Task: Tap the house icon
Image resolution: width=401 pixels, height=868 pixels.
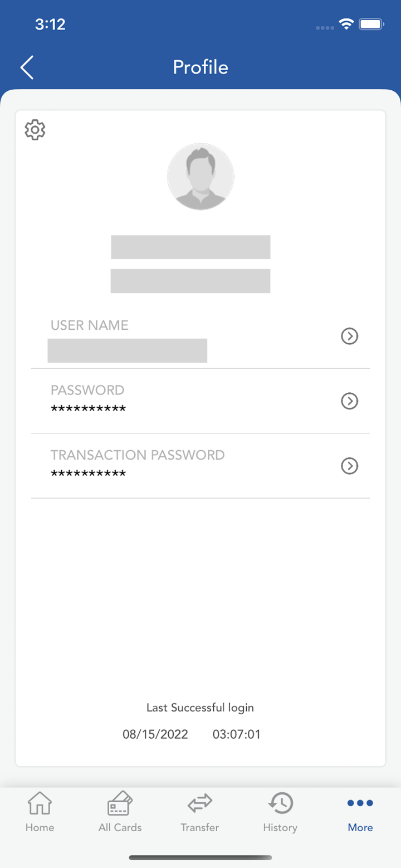Action: click(40, 803)
